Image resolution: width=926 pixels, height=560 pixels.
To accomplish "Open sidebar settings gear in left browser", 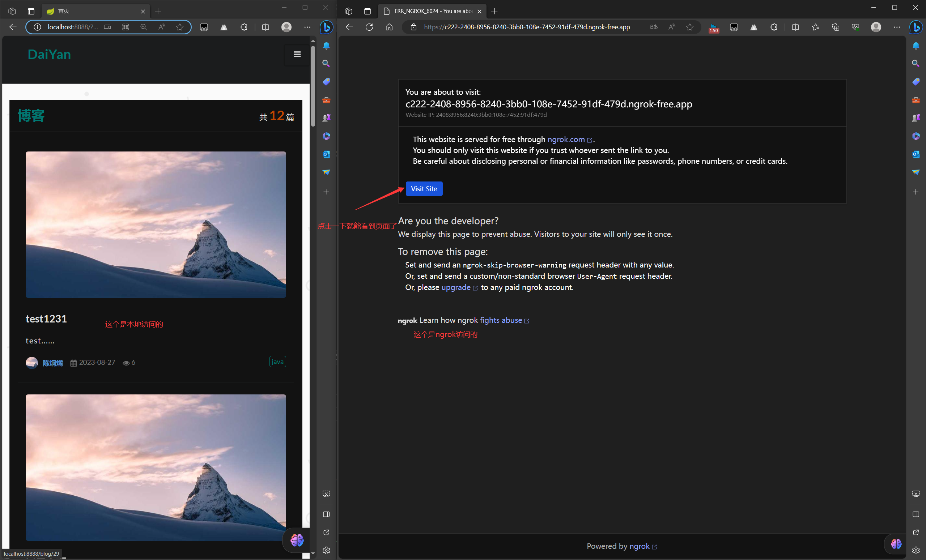I will [326, 550].
